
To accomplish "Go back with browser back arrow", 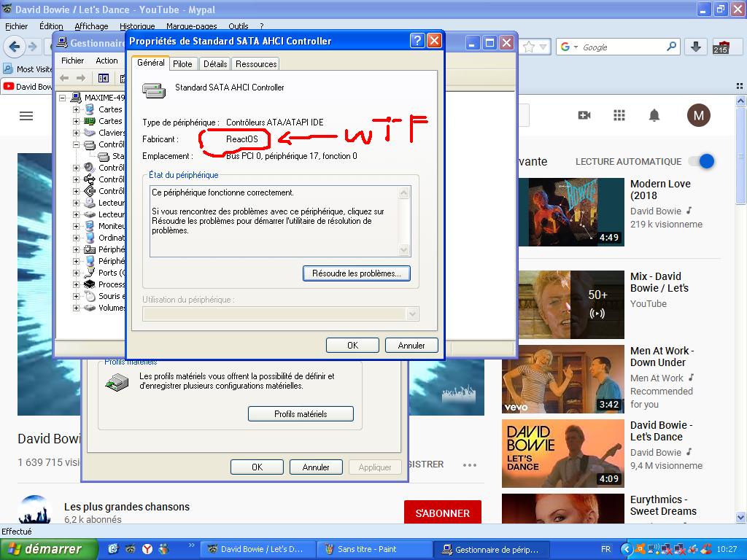I will (15, 47).
